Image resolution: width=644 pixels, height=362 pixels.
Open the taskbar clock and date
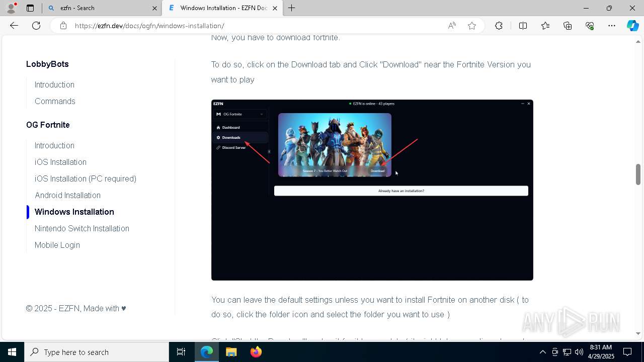600,352
